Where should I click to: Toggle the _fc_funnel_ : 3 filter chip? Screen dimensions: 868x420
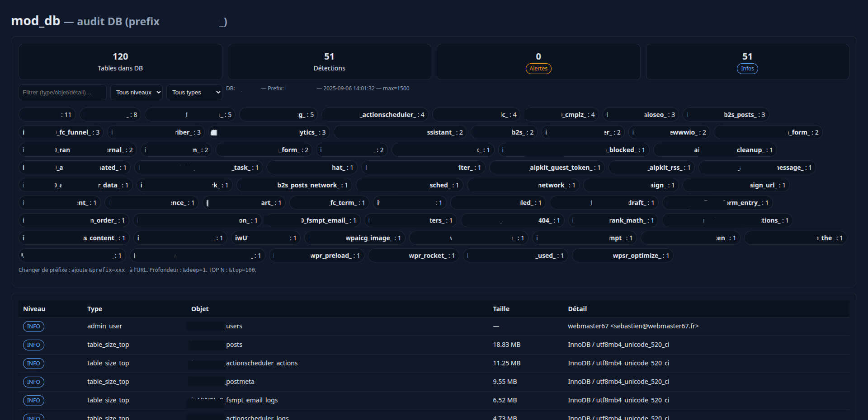[61, 132]
